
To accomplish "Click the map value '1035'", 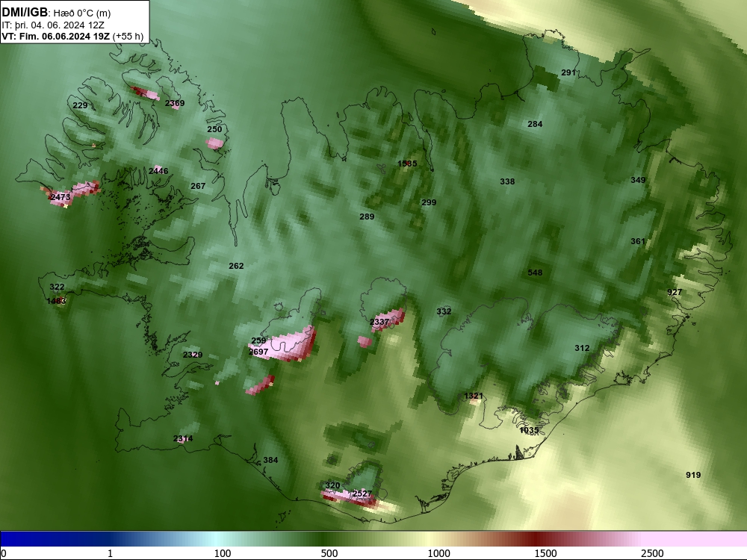I will coord(528,430).
